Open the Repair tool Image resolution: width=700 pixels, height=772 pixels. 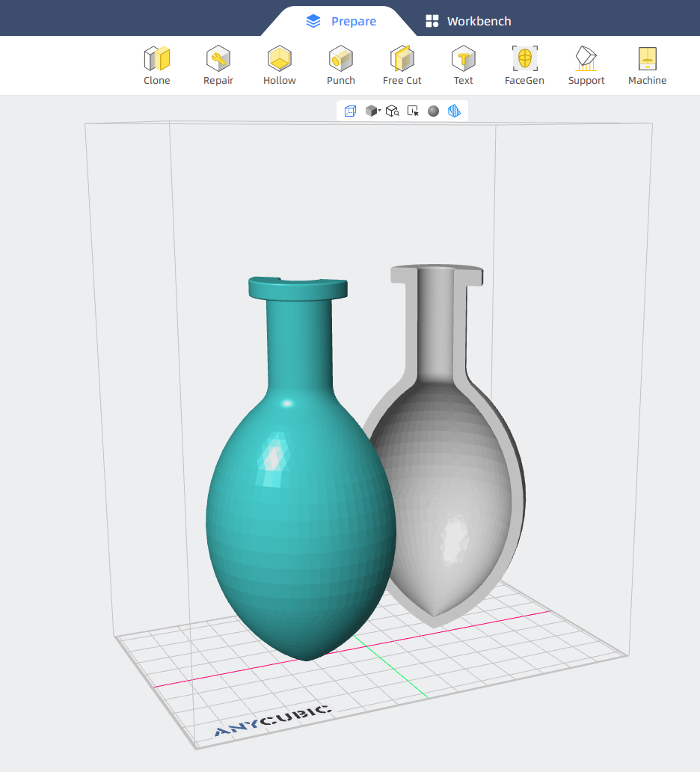(218, 65)
